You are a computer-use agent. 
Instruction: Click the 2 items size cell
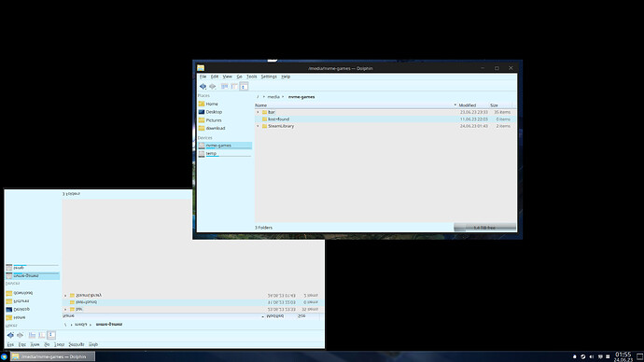503,126
